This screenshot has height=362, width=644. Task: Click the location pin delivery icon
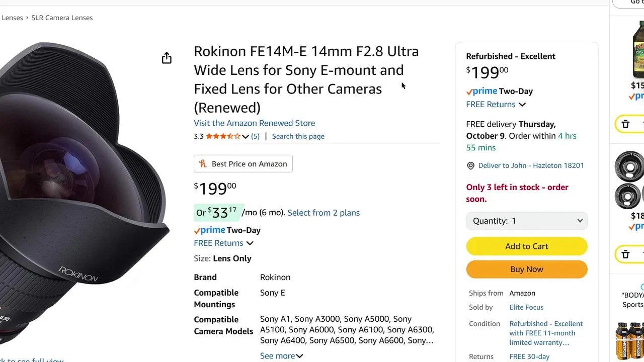[x=471, y=166]
